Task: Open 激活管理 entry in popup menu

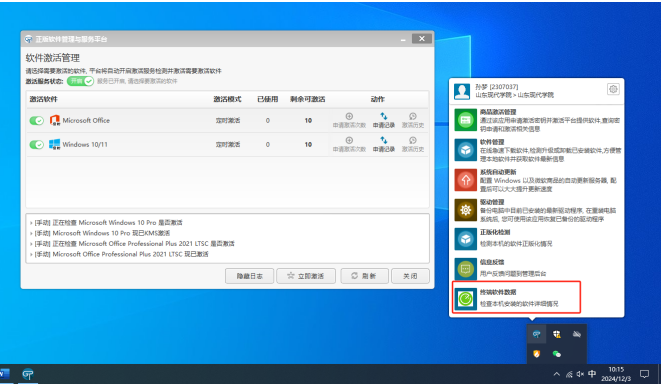Action: [537, 120]
